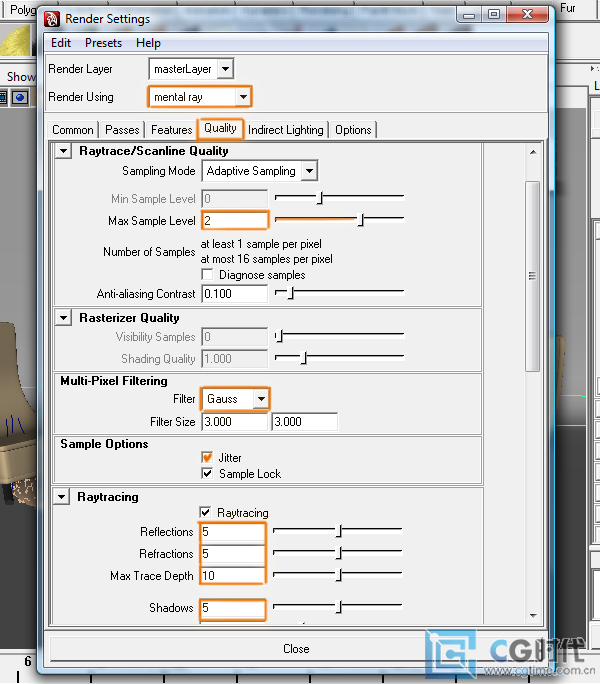Screen dimensions: 600x684
Task: Open the Show menu in the Maya viewport
Action: 20,77
